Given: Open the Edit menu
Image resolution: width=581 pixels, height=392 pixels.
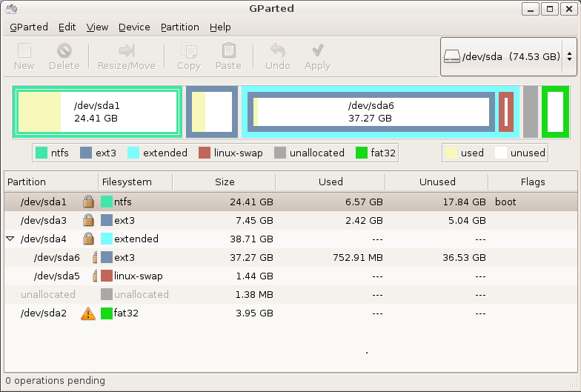Looking at the screenshot, I should click(x=67, y=27).
